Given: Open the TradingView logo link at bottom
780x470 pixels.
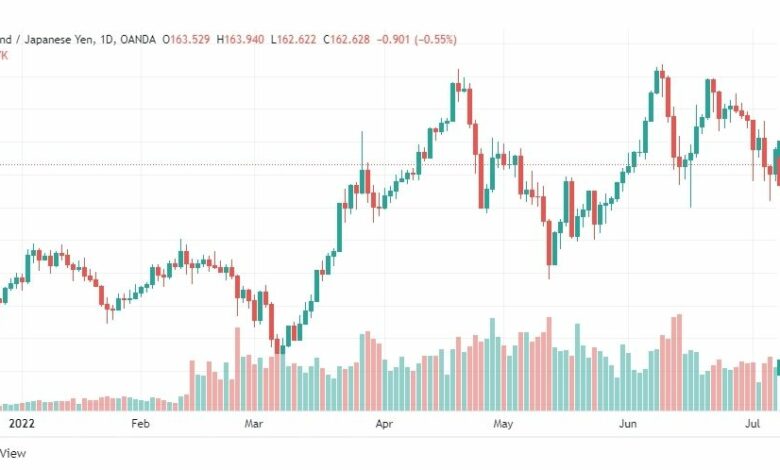Looking at the screenshot, I should tap(13, 453).
